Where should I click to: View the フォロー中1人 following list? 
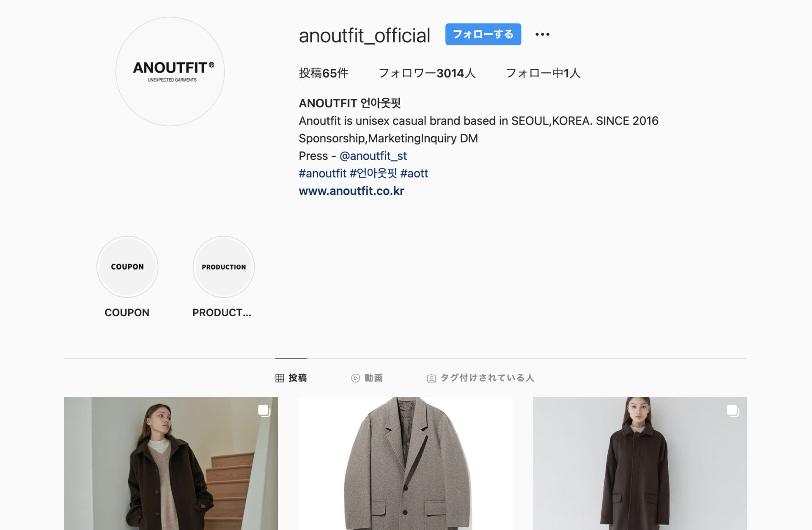543,73
